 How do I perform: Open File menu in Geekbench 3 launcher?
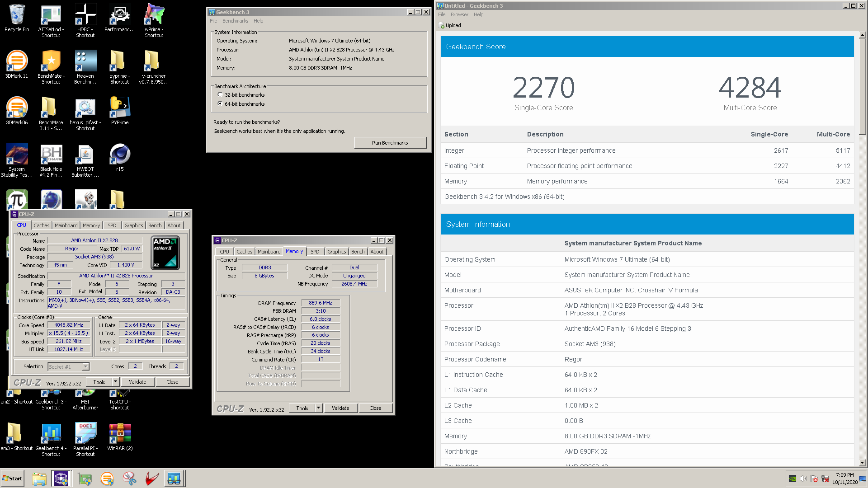click(213, 21)
